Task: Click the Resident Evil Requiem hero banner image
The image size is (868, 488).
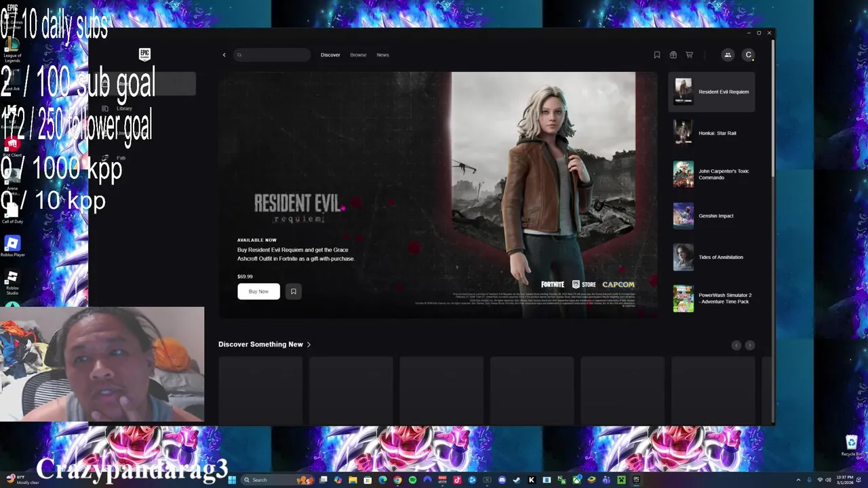Action: (x=437, y=195)
